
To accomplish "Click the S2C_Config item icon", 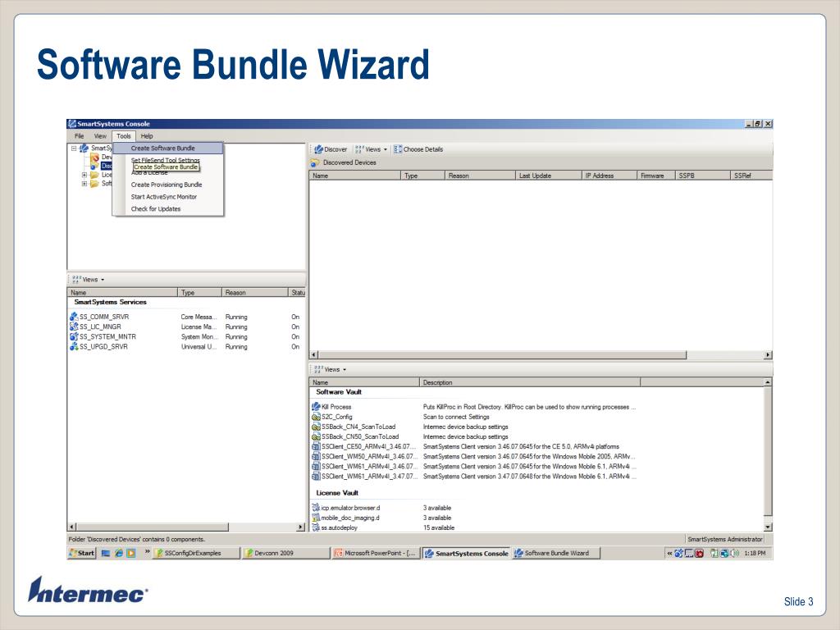I will click(x=316, y=417).
